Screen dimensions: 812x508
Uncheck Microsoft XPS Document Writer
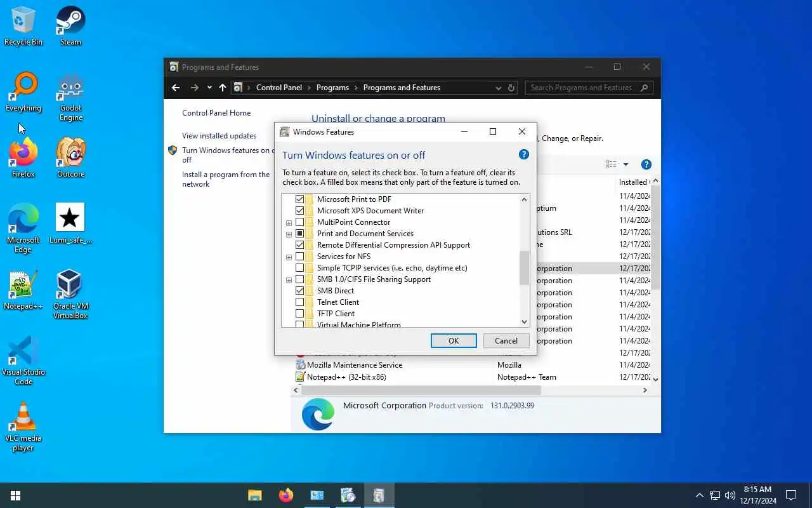coord(299,211)
